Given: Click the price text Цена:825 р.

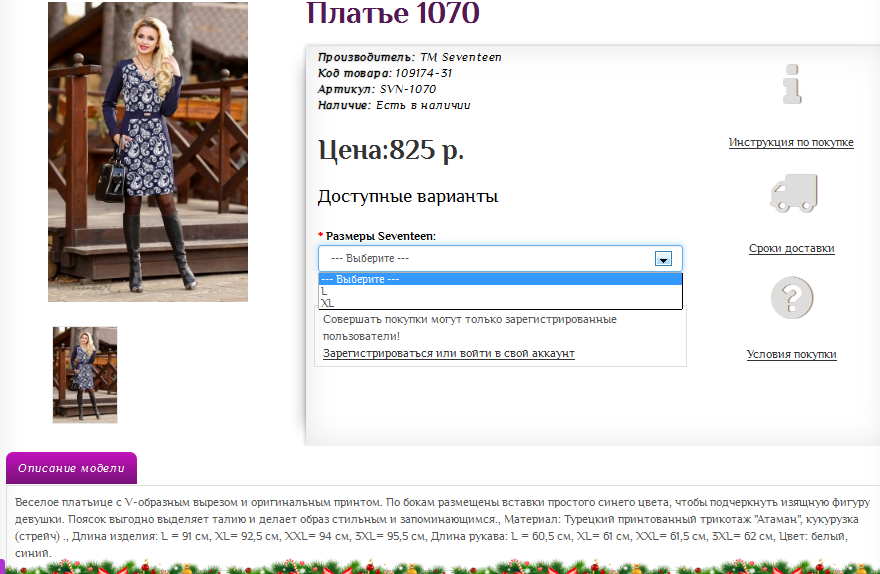Looking at the screenshot, I should (391, 150).
